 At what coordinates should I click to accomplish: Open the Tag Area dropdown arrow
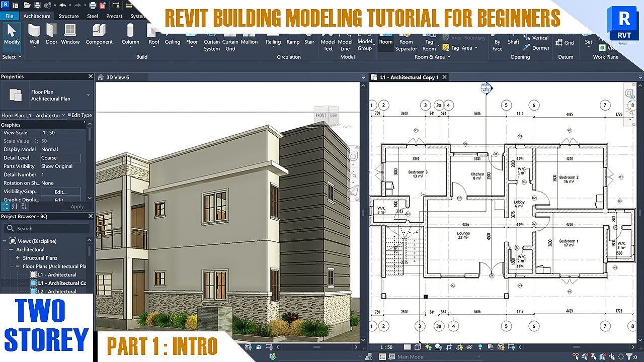coord(476,48)
